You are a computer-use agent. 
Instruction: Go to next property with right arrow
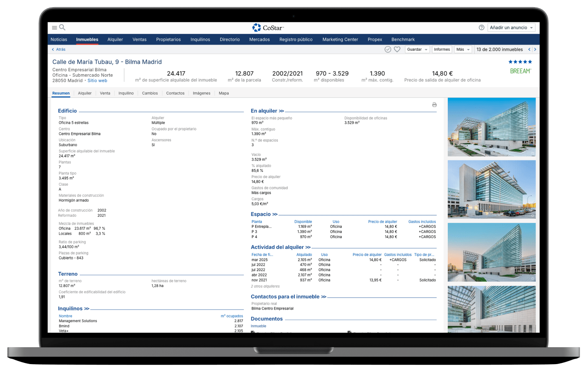535,49
